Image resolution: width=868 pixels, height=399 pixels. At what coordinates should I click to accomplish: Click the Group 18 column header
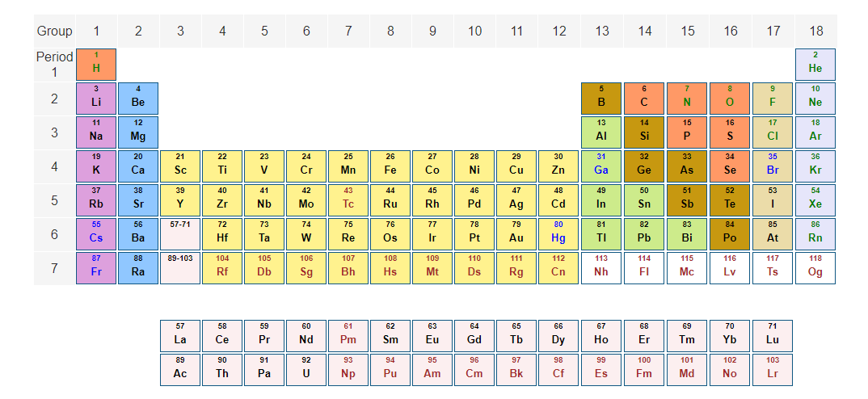point(816,31)
